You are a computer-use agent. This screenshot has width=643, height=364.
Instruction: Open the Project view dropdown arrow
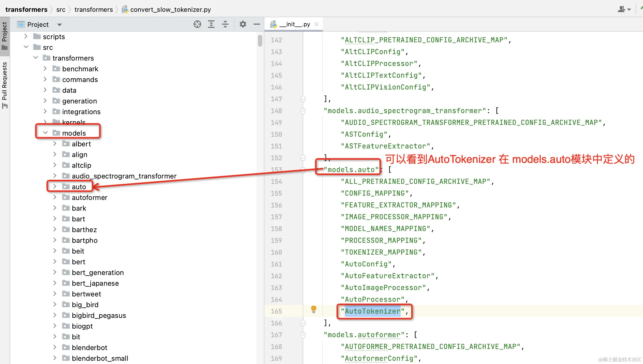tap(60, 25)
